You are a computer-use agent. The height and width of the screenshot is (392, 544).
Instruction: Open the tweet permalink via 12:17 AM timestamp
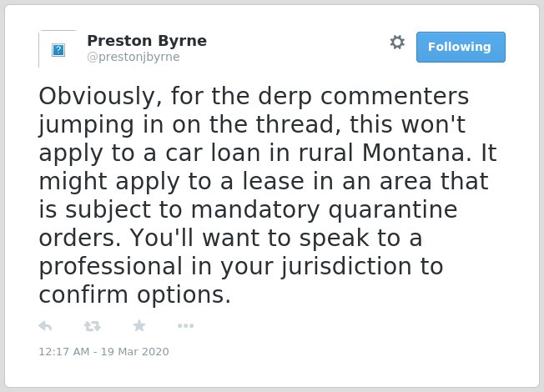(64, 352)
